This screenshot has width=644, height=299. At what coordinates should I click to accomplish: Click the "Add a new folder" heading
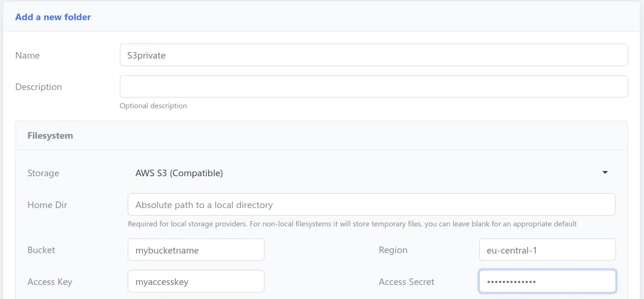pos(53,17)
